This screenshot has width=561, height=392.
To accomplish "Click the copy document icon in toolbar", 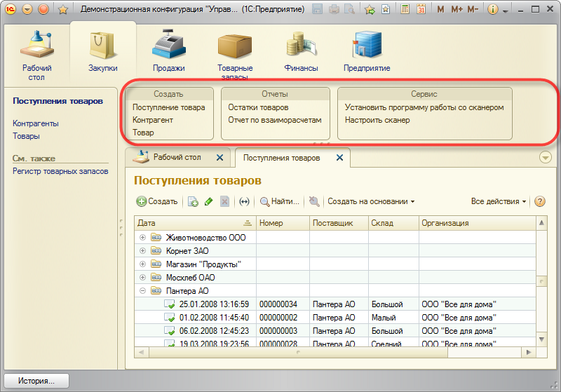I will [x=193, y=201].
